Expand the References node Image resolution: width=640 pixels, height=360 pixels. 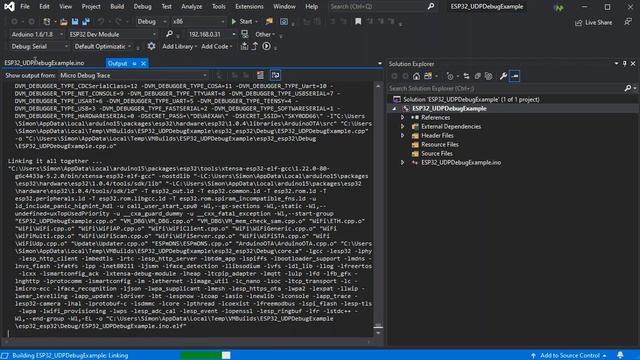402,118
